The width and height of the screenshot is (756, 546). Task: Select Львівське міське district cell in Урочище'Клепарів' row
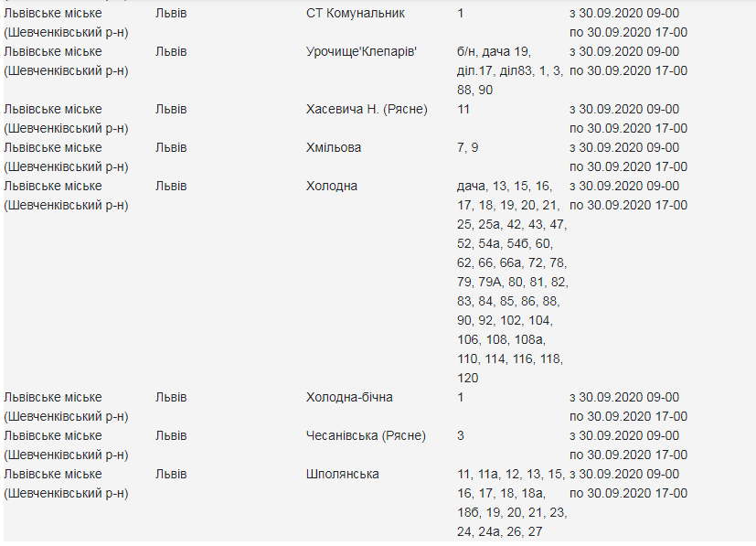tap(66, 60)
